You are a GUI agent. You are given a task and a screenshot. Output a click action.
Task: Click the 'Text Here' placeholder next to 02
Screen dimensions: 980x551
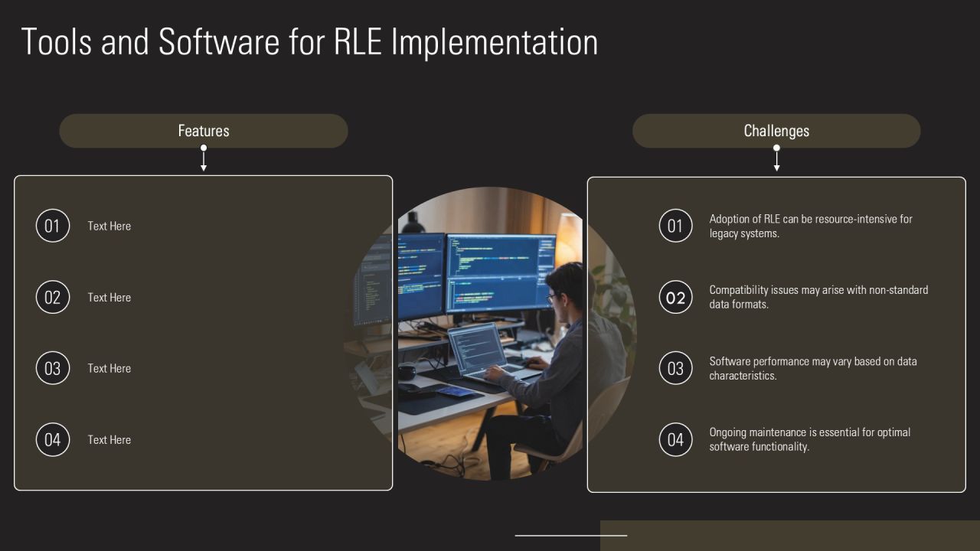[x=109, y=297]
